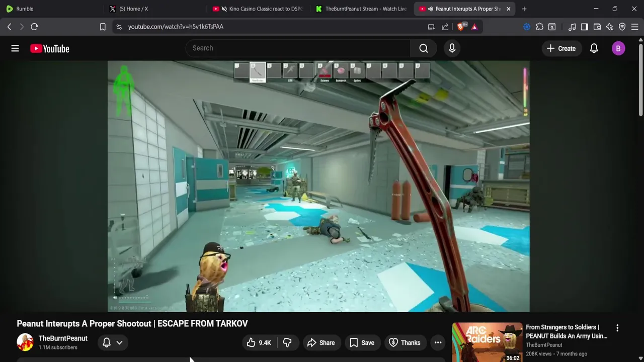
Task: Save video to playlist
Action: pyautogui.click(x=362, y=343)
